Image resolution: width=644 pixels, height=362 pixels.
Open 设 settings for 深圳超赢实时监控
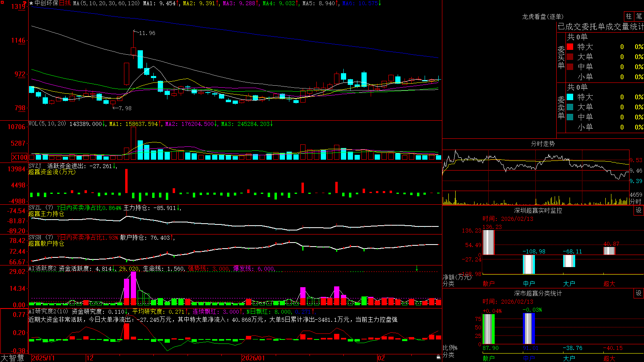[639, 210]
